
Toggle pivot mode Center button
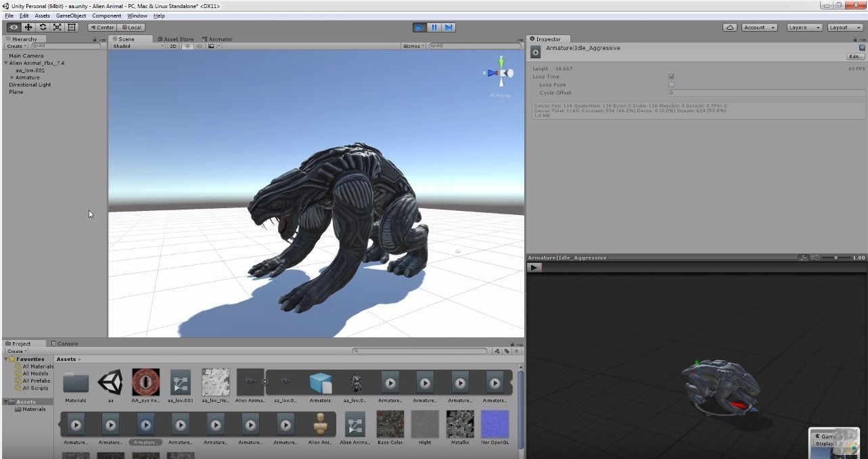pyautogui.click(x=102, y=28)
